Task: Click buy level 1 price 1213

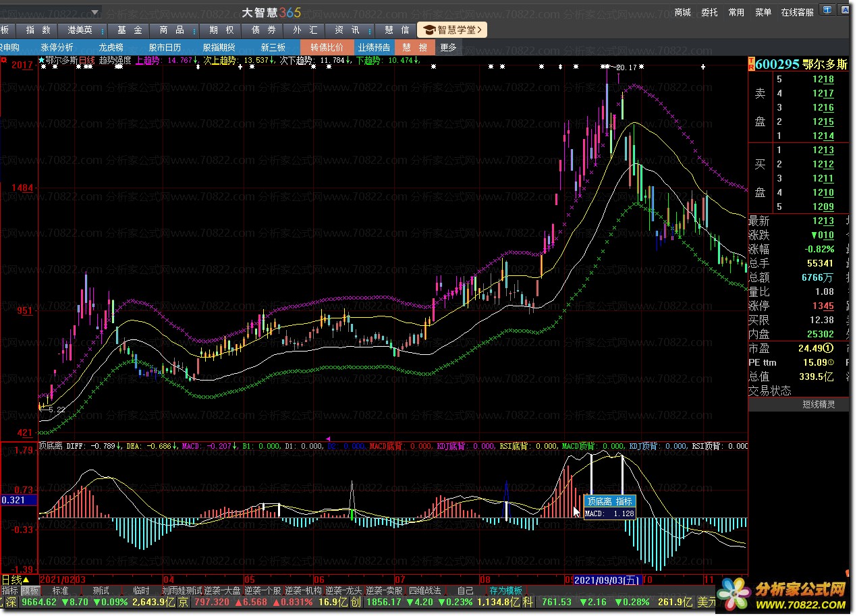Action: coord(823,150)
